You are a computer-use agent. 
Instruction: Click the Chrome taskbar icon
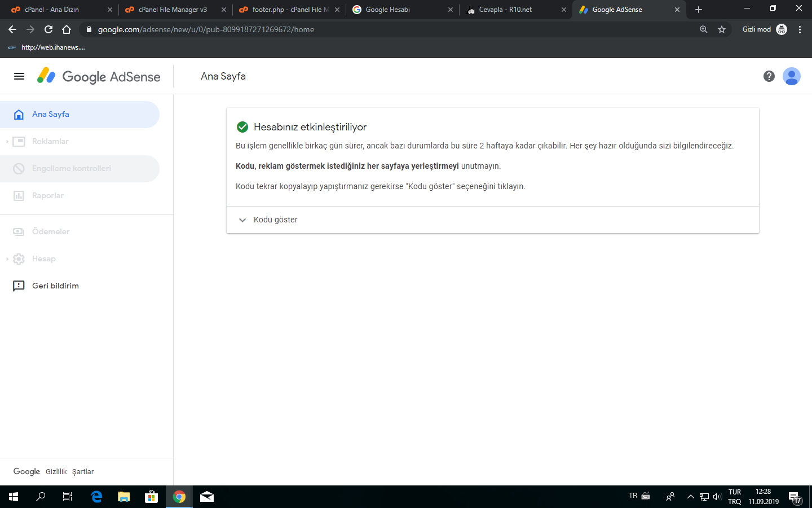[x=179, y=497]
